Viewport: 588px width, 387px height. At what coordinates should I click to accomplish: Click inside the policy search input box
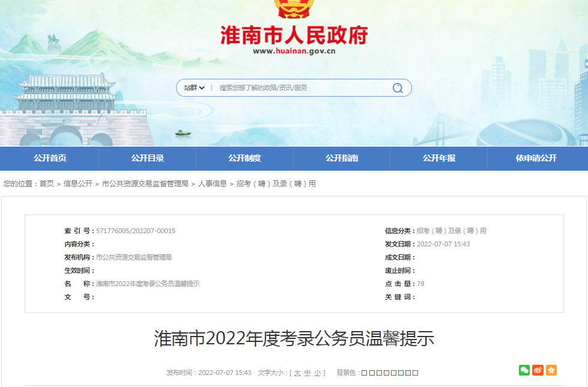point(288,88)
